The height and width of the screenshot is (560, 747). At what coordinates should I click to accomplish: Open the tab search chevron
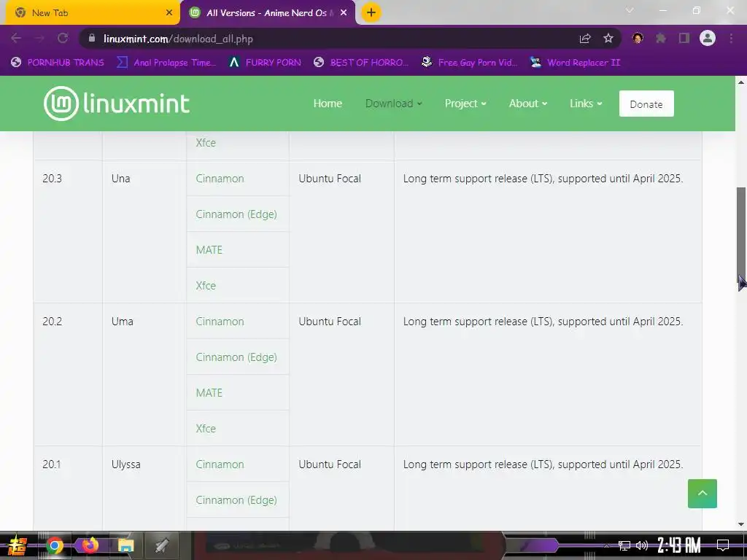pos(630,10)
